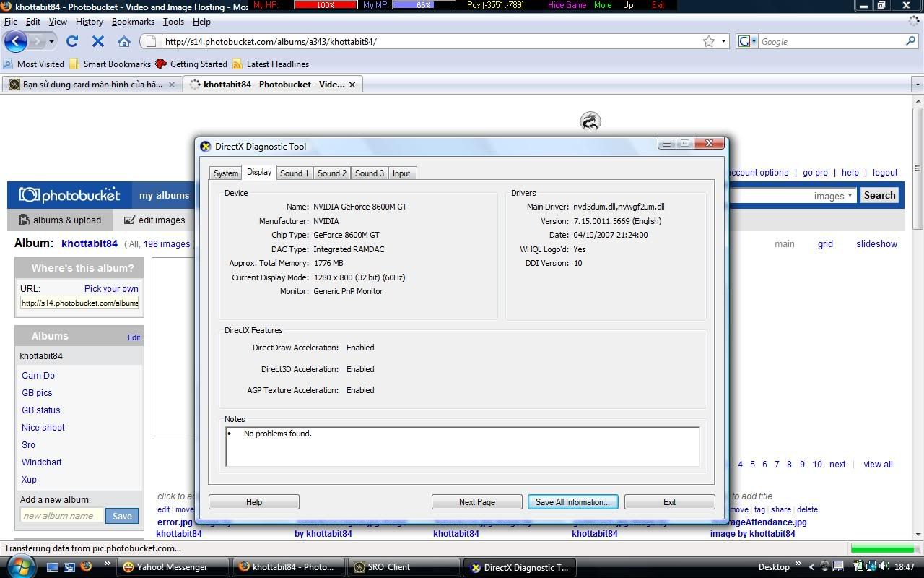
Task: Open the File menu in Firefox
Action: [11, 22]
